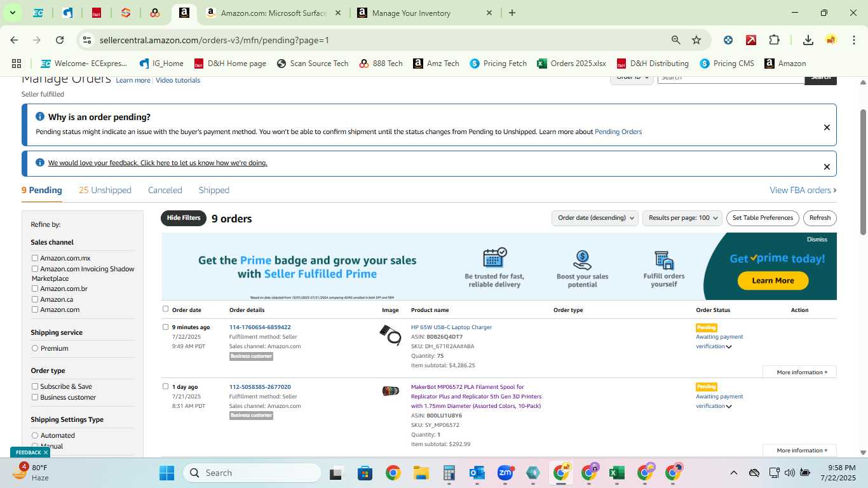868x488 pixels.
Task: Switch to the 25 Unshipped tab
Action: pos(105,190)
